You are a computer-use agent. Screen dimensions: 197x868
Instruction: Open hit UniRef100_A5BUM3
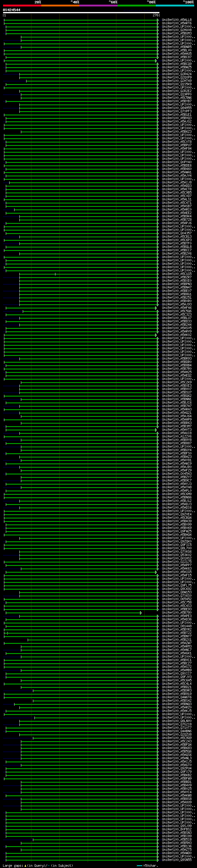tap(177, 33)
